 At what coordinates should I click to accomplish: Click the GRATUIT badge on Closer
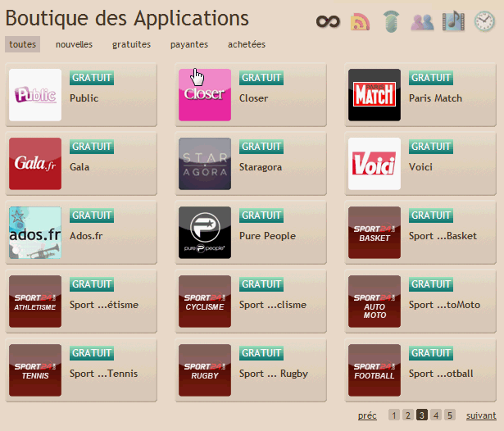tap(261, 78)
